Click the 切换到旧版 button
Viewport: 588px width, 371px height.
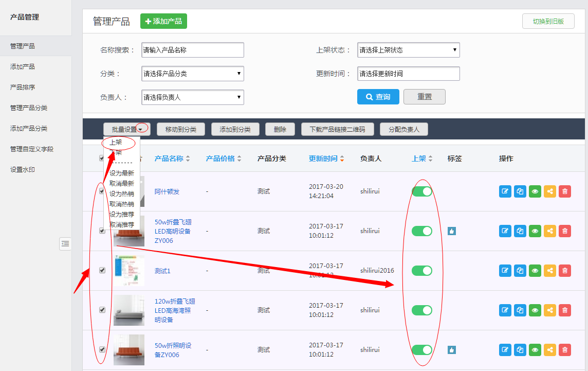tap(548, 21)
